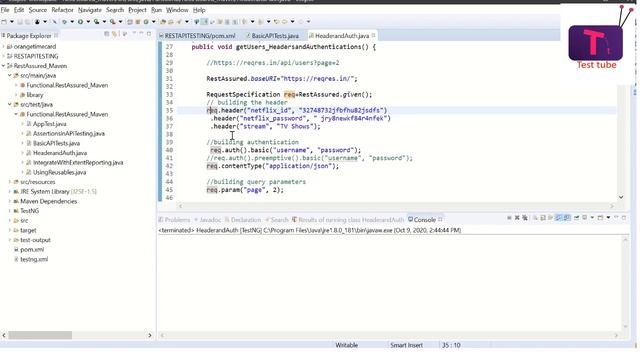Click the Debug toolbar icon
The image size is (640, 360).
click(x=64, y=22)
